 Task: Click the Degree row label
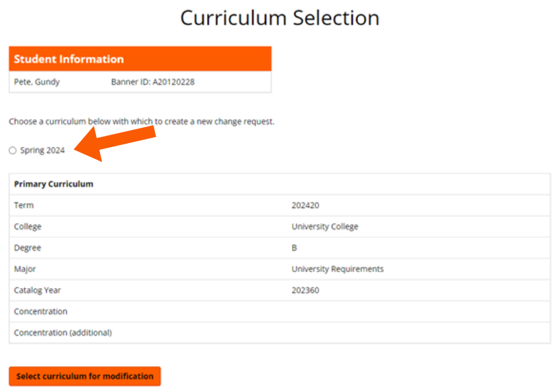[x=27, y=248]
